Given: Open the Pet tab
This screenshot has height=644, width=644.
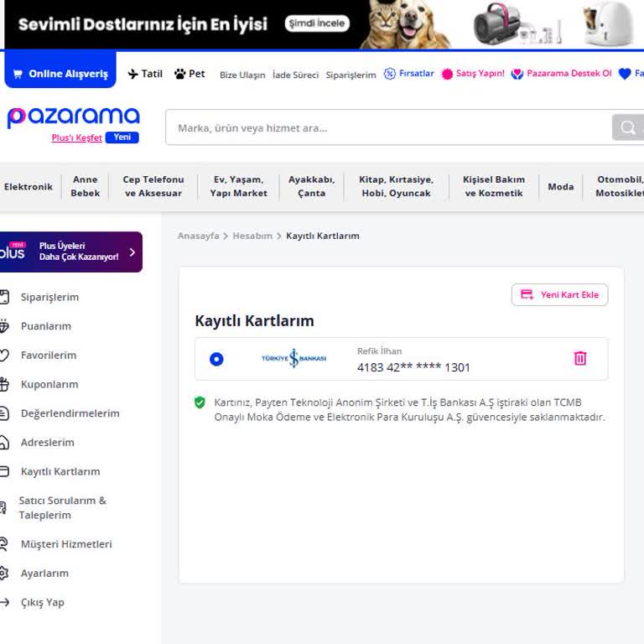Looking at the screenshot, I should [x=190, y=74].
